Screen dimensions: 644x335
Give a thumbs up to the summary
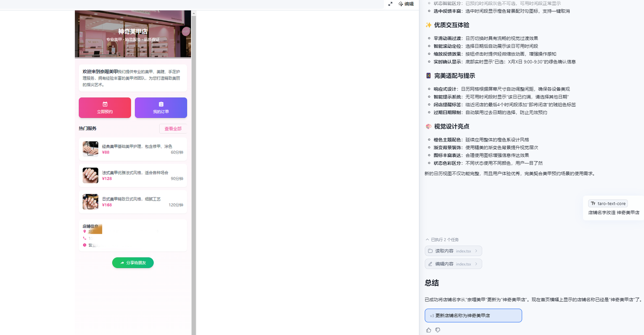pos(428,330)
